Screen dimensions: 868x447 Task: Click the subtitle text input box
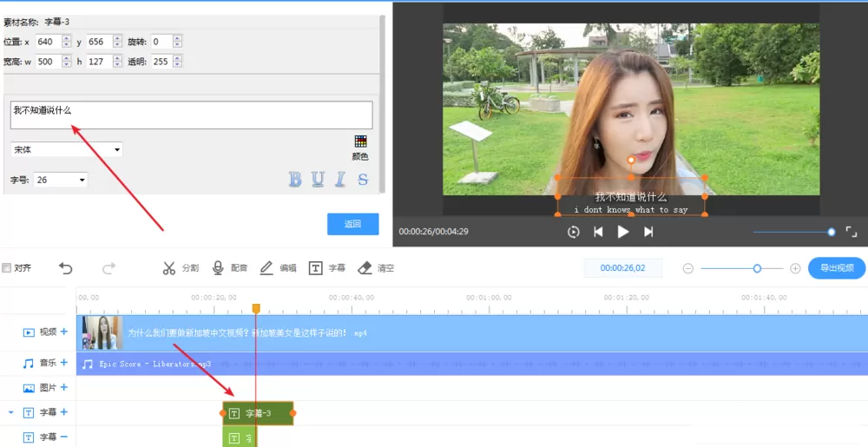192,115
